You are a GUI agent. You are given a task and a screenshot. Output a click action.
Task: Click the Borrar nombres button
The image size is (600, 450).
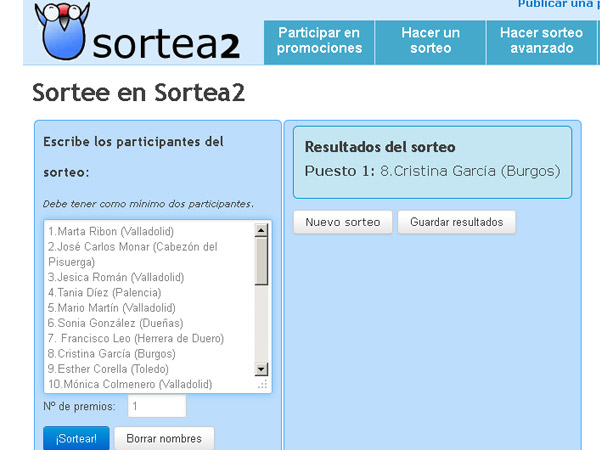pos(164,438)
